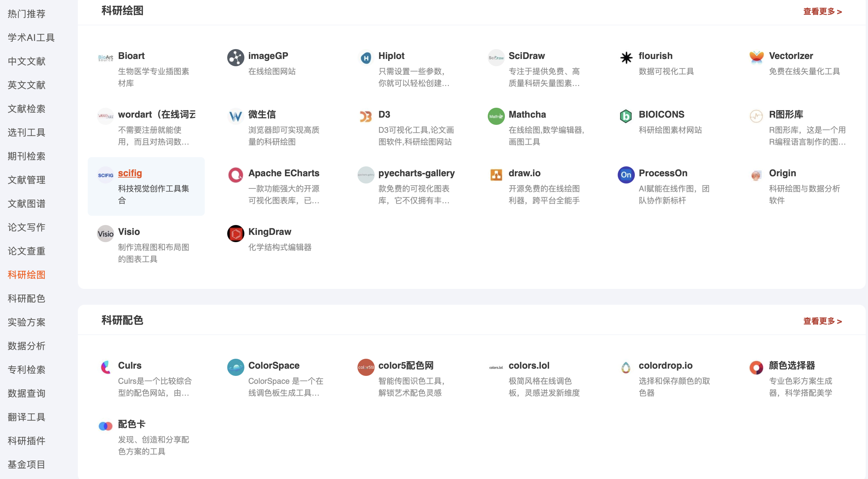Viewport: 868px width, 479px height.
Task: Open the flourish asterisk icon
Action: (x=626, y=58)
